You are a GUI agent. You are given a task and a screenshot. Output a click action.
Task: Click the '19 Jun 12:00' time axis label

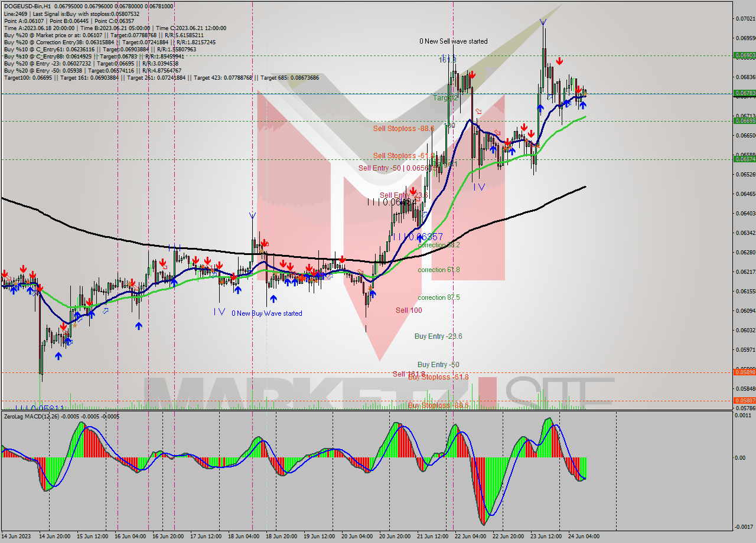click(x=319, y=537)
